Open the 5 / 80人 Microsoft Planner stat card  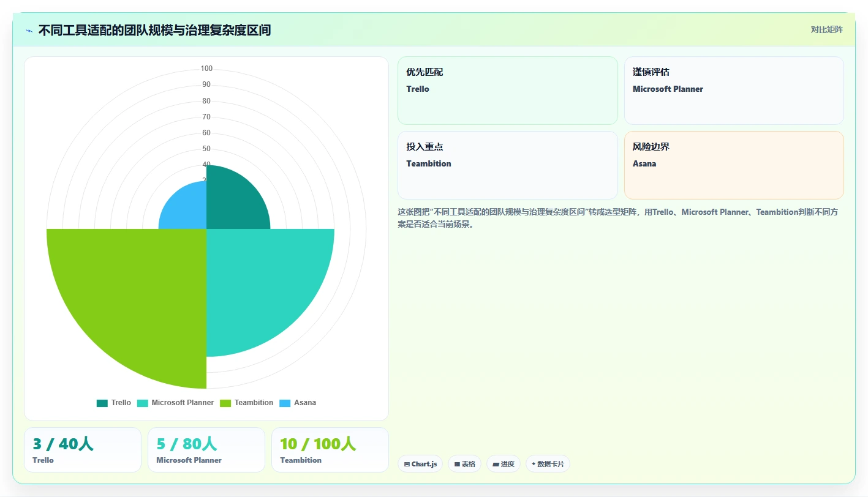coord(206,450)
